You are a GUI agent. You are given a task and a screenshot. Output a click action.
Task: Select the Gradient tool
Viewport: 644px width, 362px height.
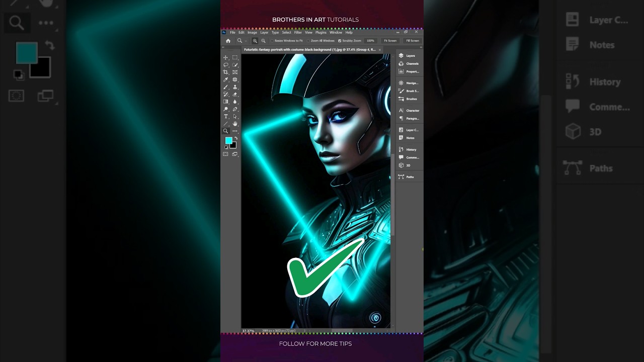point(226,102)
